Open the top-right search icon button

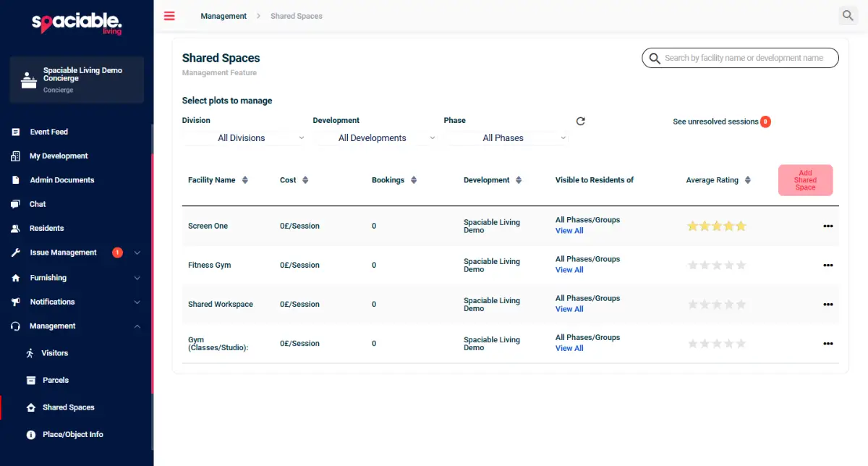848,15
